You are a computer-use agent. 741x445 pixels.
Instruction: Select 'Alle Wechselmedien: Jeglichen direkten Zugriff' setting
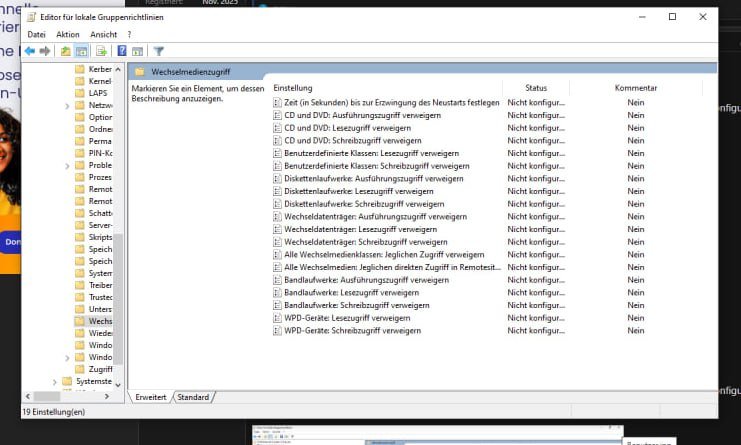[392, 267]
